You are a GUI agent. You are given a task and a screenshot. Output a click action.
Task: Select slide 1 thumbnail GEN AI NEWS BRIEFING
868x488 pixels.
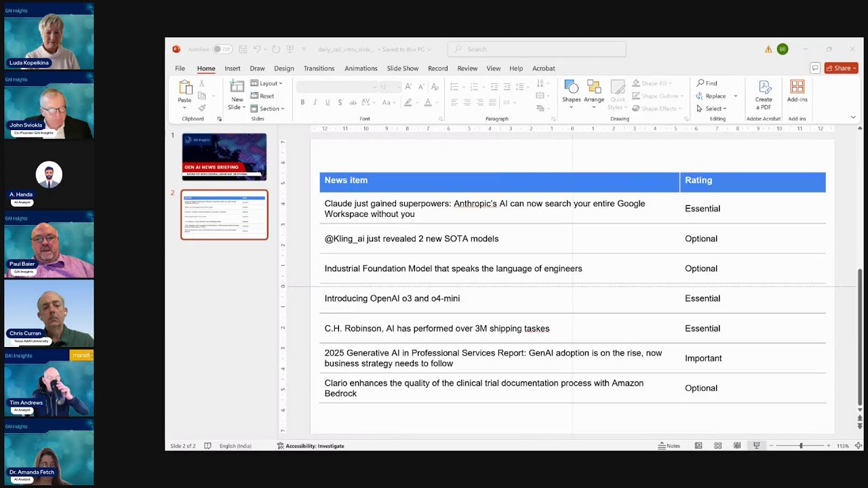pyautogui.click(x=224, y=157)
